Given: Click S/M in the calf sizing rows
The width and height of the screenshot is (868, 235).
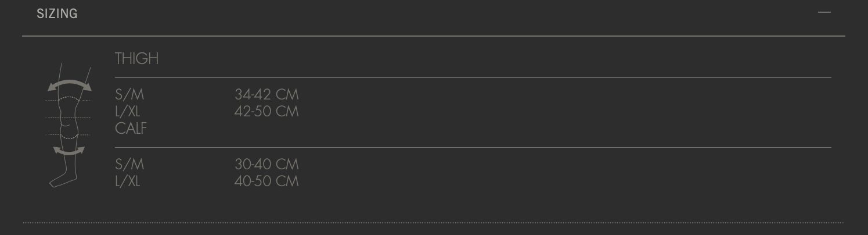Looking at the screenshot, I should click(x=129, y=164).
